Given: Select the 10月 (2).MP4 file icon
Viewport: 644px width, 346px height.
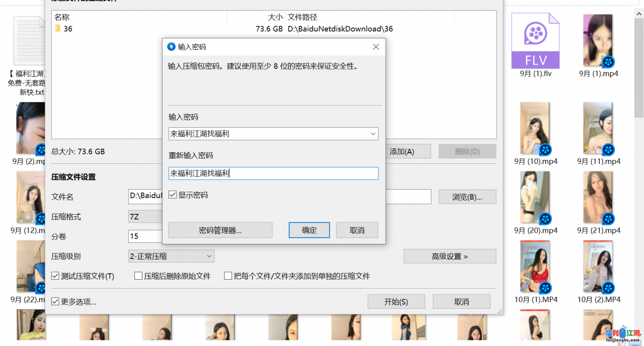Looking at the screenshot, I should click(598, 267).
